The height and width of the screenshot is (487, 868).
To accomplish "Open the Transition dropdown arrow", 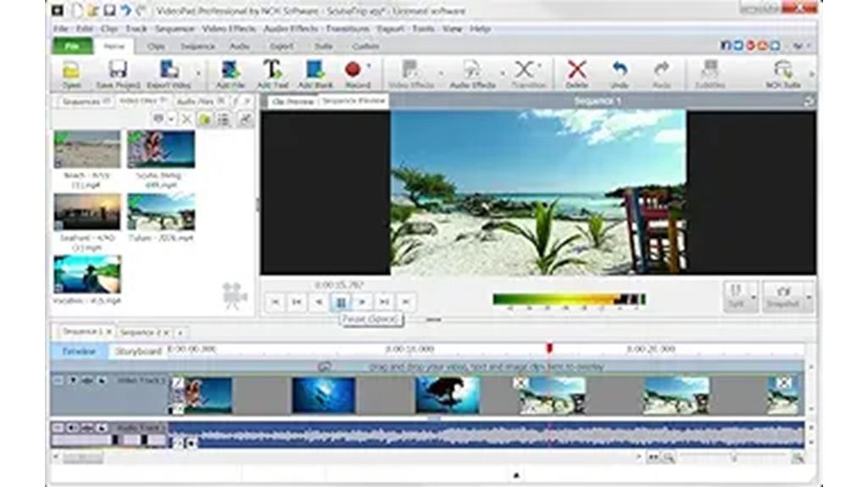I will (x=540, y=67).
